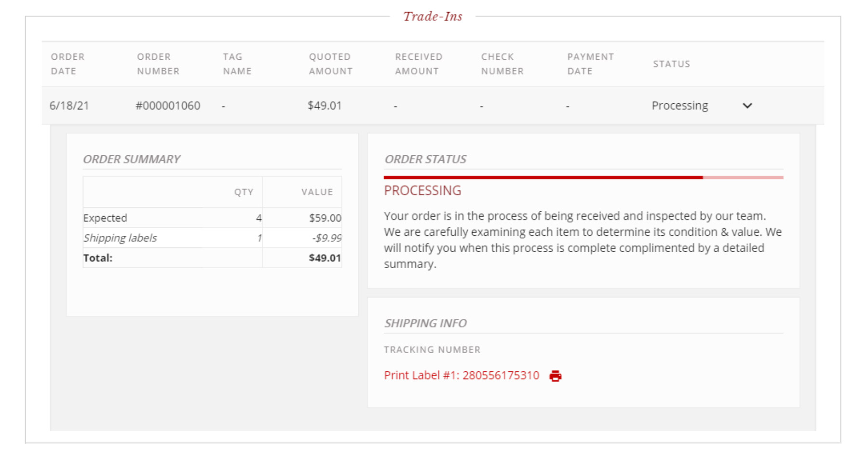Click the Check Number column header
Viewport: 868px width, 463px height.
point(502,64)
